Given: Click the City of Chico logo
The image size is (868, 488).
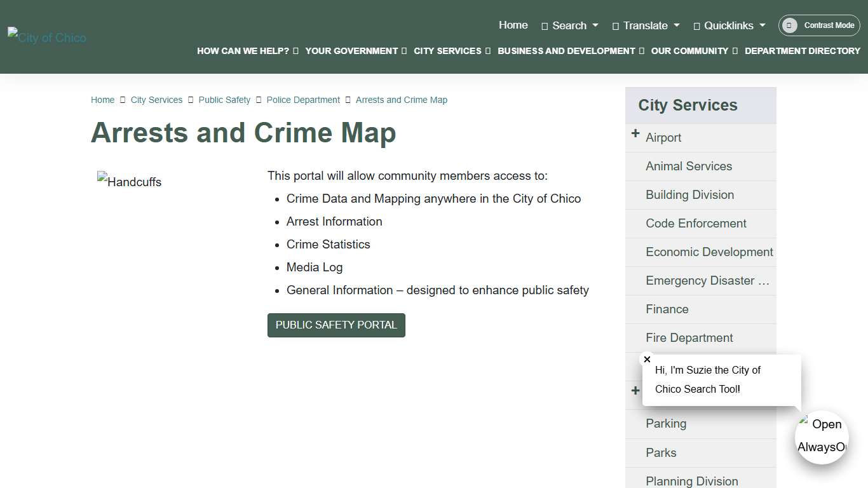Looking at the screenshot, I should [x=46, y=37].
